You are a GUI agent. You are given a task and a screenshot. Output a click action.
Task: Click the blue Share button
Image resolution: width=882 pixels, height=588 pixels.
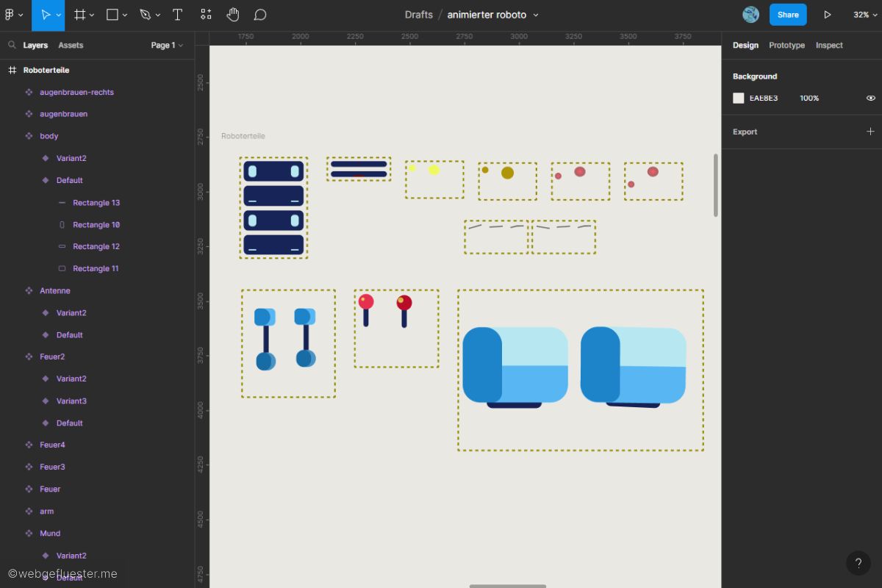coord(787,15)
